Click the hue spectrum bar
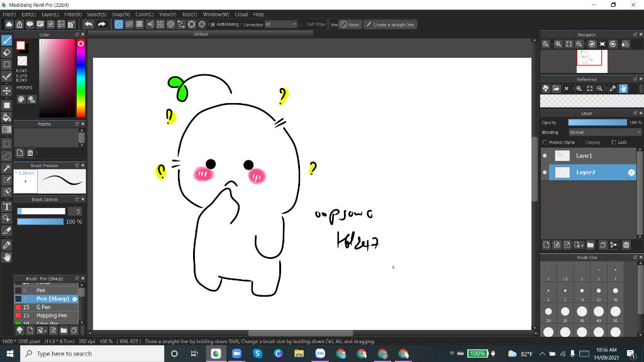Image resolution: width=644 pixels, height=362 pixels. 81,79
